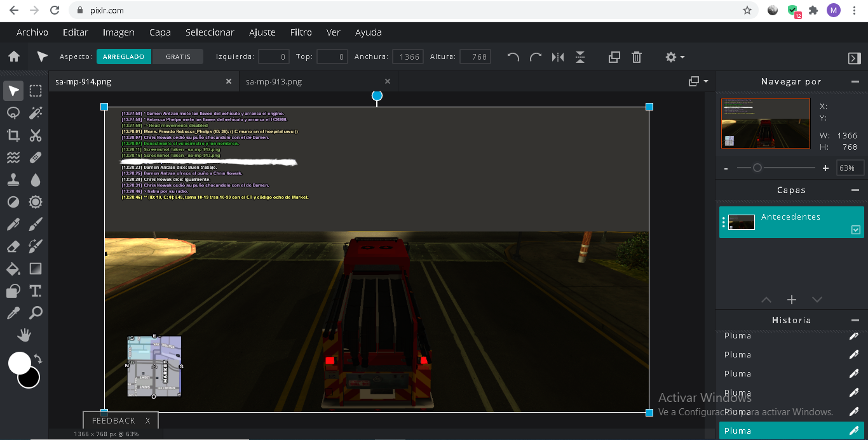Open the Filtro menu
Screen dimensions: 868x440
(x=301, y=32)
